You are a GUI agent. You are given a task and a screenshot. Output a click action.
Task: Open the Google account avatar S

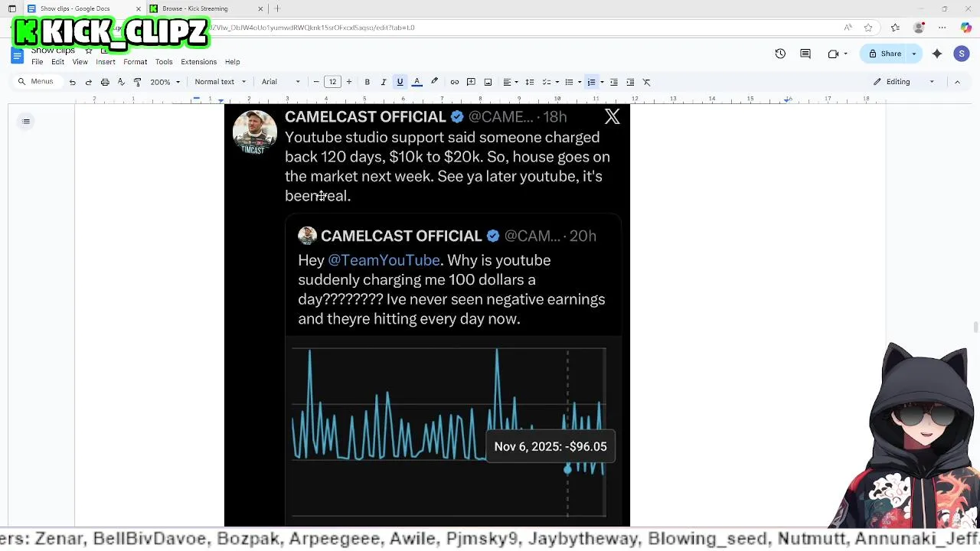[962, 54]
